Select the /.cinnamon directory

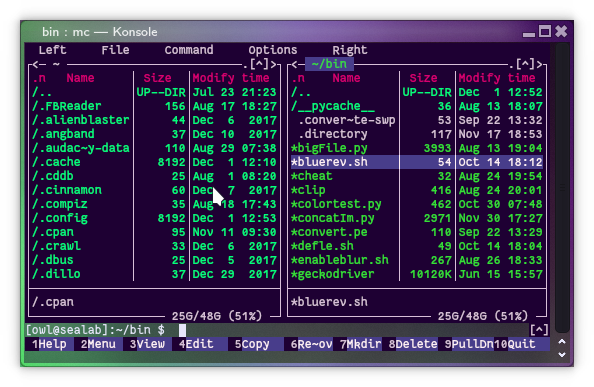click(x=155, y=190)
